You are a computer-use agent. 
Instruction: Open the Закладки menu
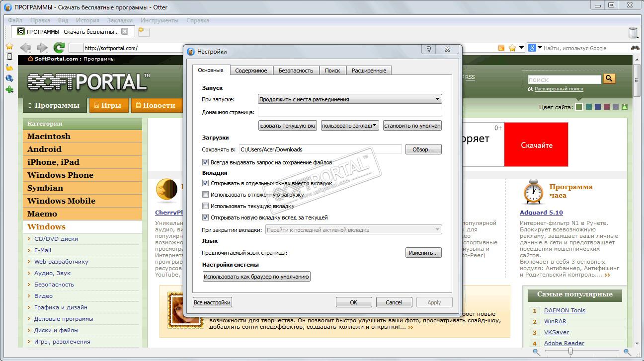(119, 20)
